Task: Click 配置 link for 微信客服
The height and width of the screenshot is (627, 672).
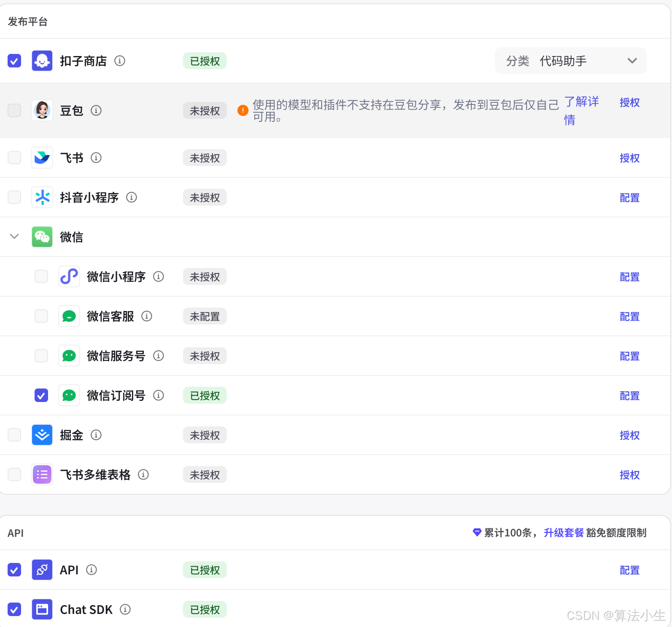Action: click(x=629, y=316)
